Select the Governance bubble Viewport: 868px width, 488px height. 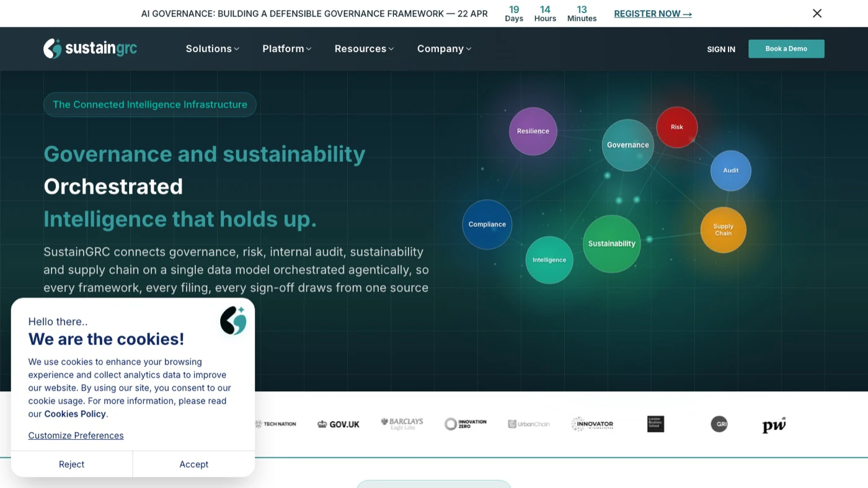[627, 144]
